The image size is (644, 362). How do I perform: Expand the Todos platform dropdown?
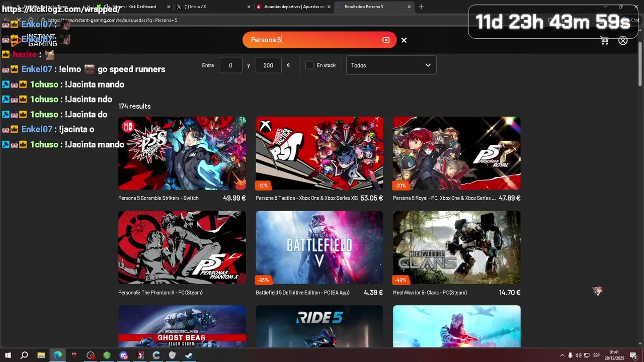click(x=391, y=65)
